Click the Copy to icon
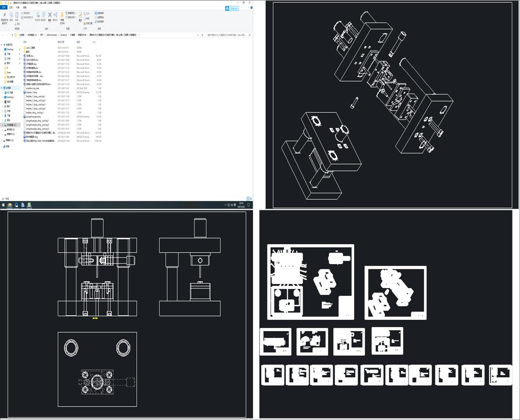The width and height of the screenshot is (520, 420). click(x=44, y=15)
